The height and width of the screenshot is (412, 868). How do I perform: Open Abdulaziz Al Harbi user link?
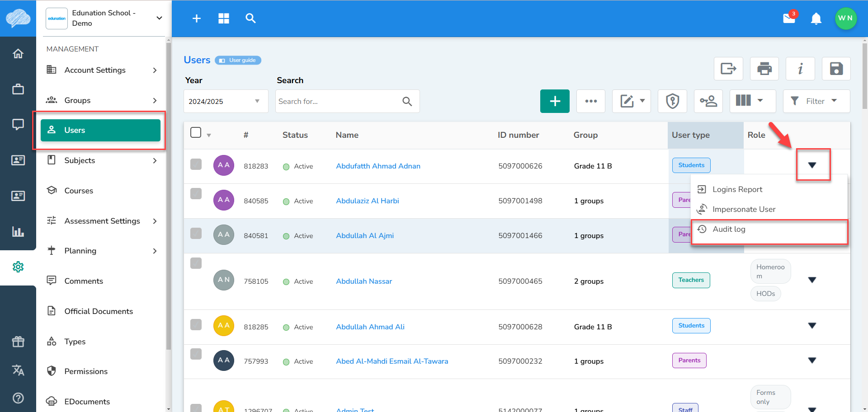[368, 201]
